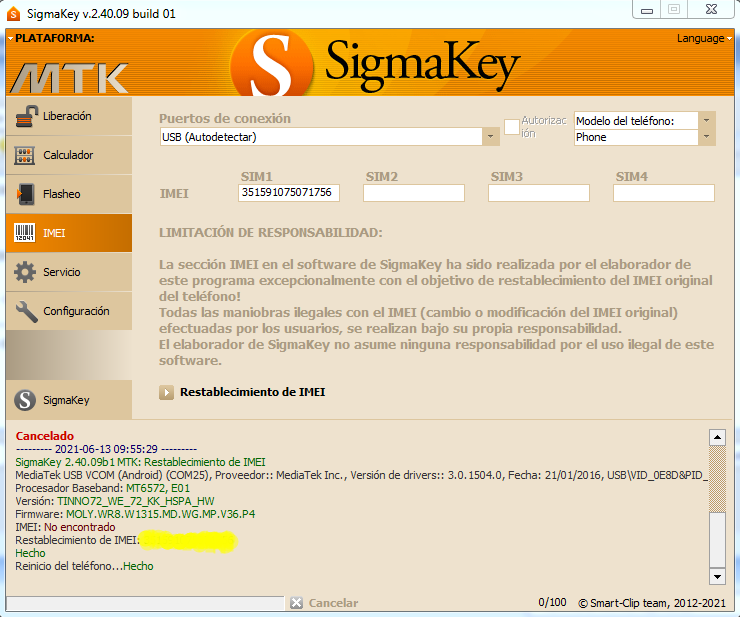The height and width of the screenshot is (617, 740).
Task: Click firmware MOLY.WR8.W1315.MD.WG.MP.V36.P4 text
Action: click(160, 514)
